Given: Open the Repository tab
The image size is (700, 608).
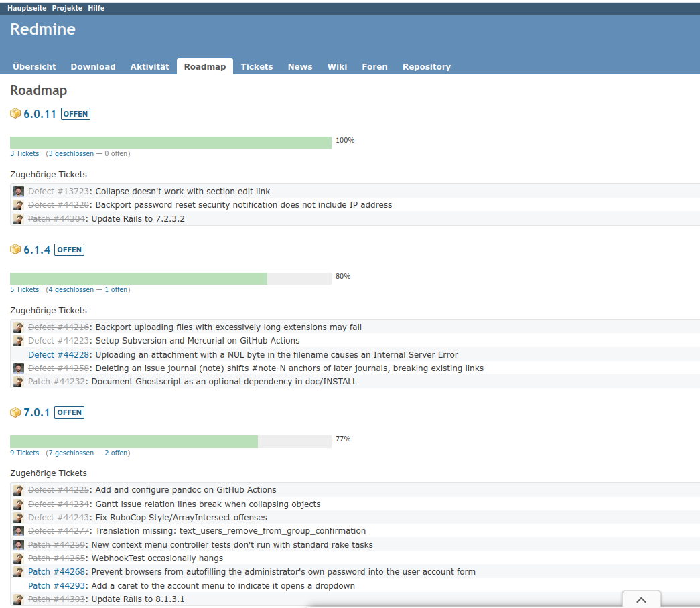Looking at the screenshot, I should tap(426, 66).
